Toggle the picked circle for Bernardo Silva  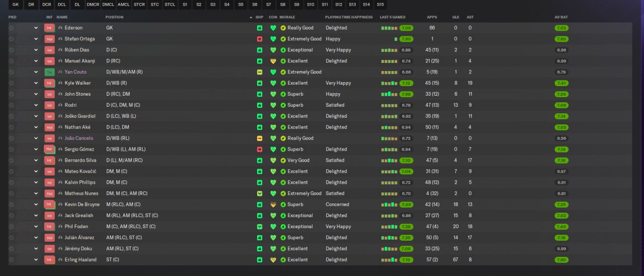12,160
